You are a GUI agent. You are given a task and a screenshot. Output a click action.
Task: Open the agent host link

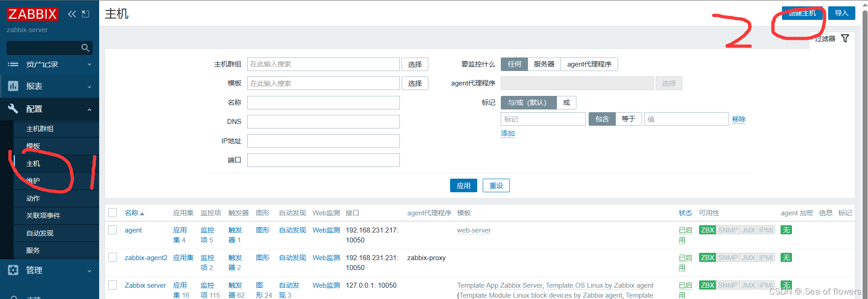[x=133, y=230]
